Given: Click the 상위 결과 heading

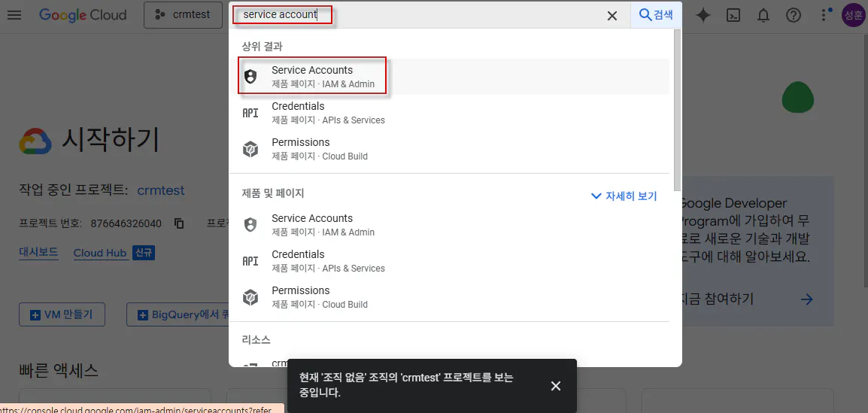Looking at the screenshot, I should tap(263, 46).
